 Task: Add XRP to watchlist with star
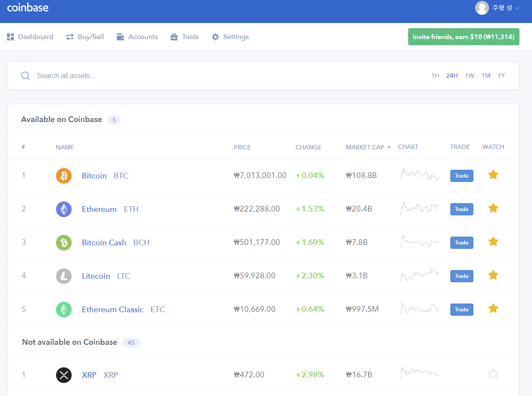point(493,374)
